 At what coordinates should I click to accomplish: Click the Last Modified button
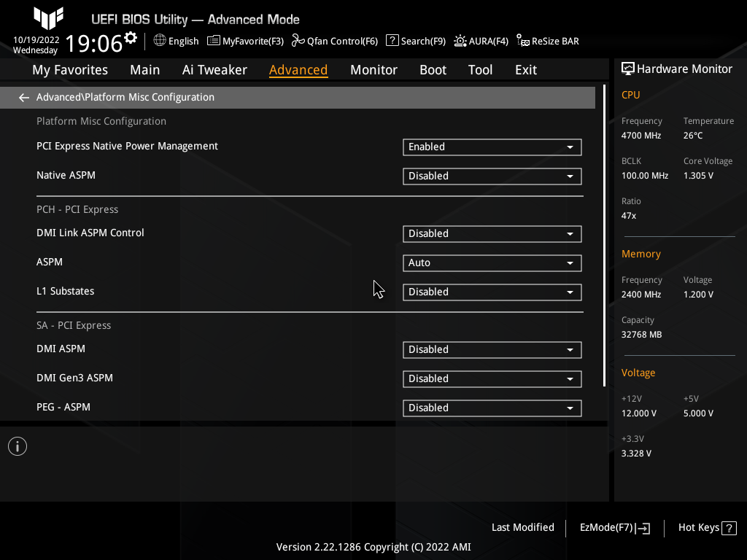522,527
